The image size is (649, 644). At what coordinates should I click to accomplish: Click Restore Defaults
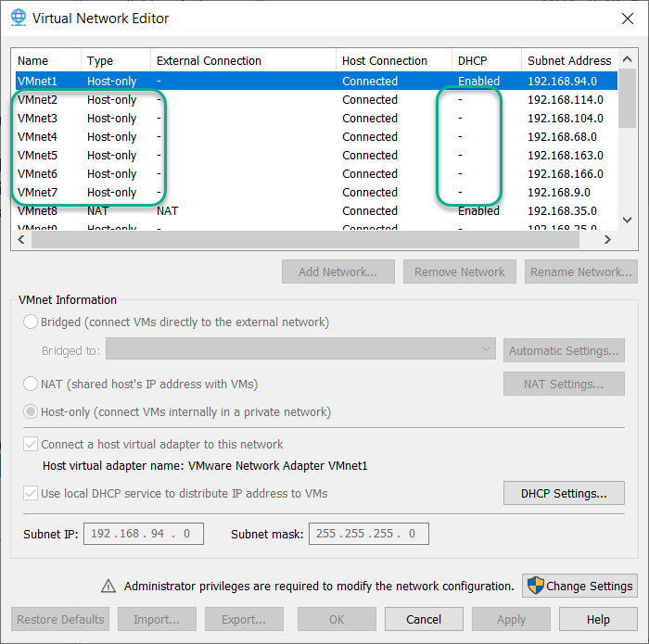(60, 619)
